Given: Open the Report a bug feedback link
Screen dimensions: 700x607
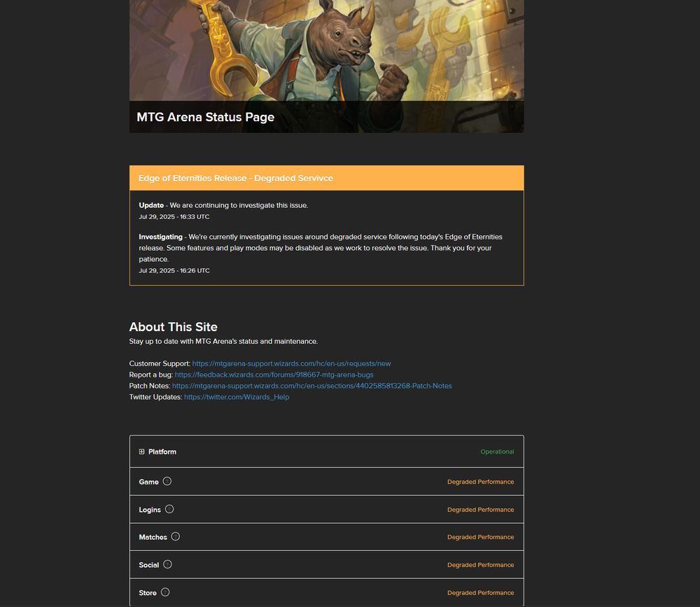Looking at the screenshot, I should tap(274, 375).
